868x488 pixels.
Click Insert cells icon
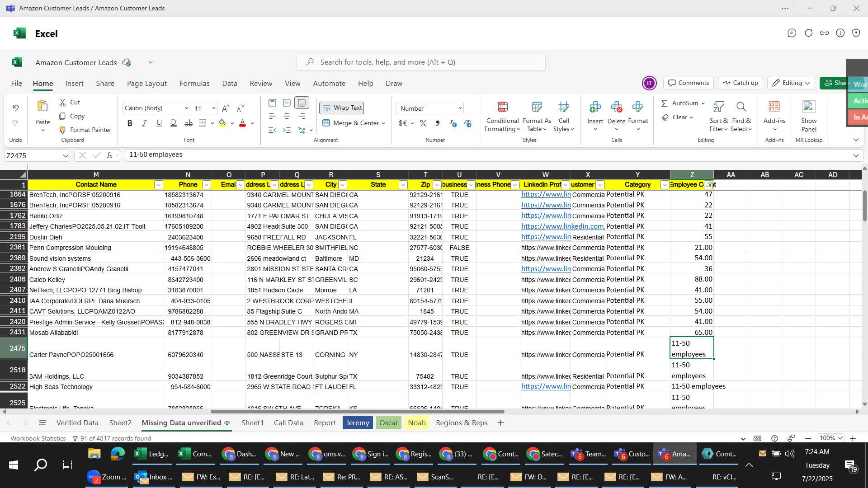[595, 107]
